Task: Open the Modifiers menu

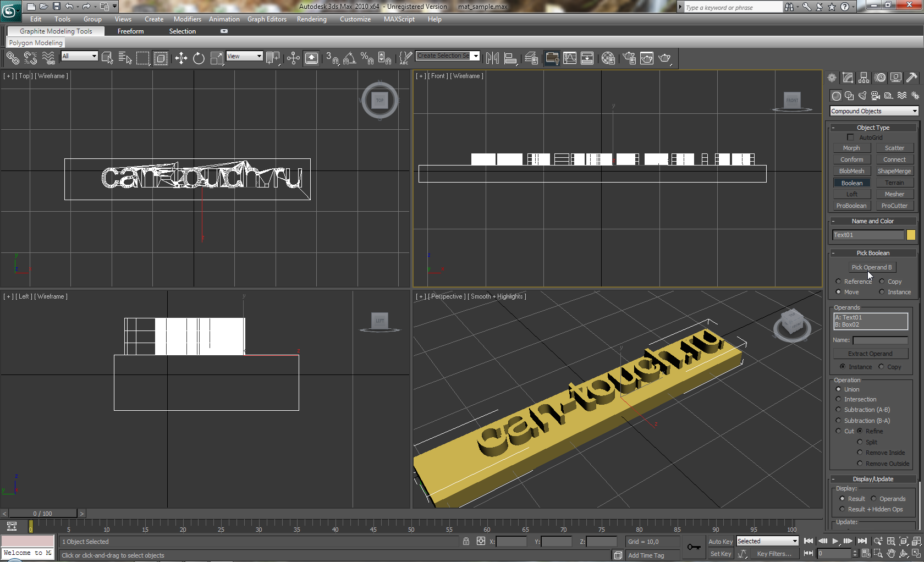Action: (188, 19)
